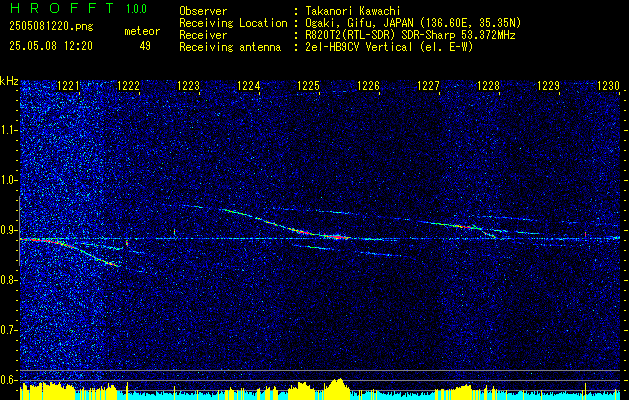Click the date stamp 25.05.08 12:20

51,46
